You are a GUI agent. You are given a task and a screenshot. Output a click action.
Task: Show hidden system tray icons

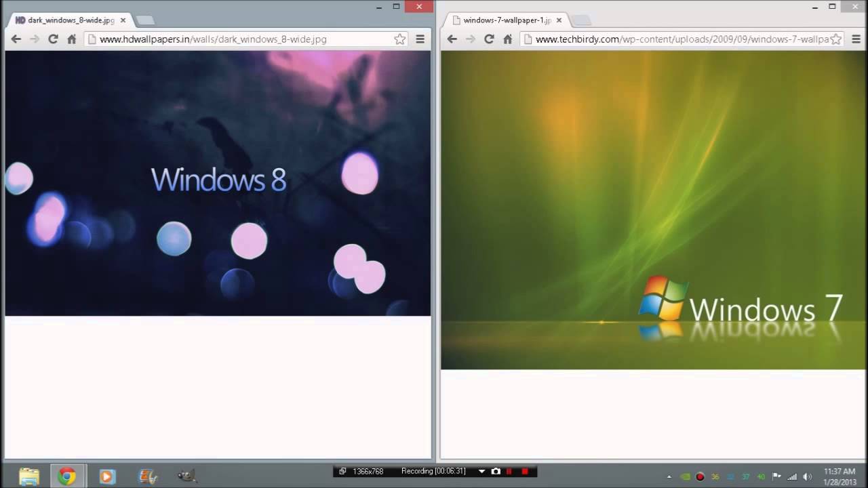pos(669,476)
